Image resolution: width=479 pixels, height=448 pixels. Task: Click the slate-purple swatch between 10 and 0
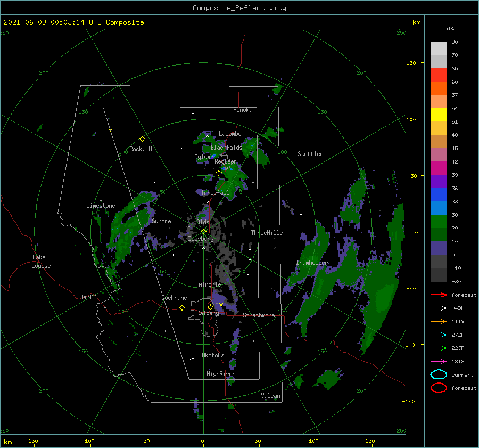pyautogui.click(x=439, y=248)
